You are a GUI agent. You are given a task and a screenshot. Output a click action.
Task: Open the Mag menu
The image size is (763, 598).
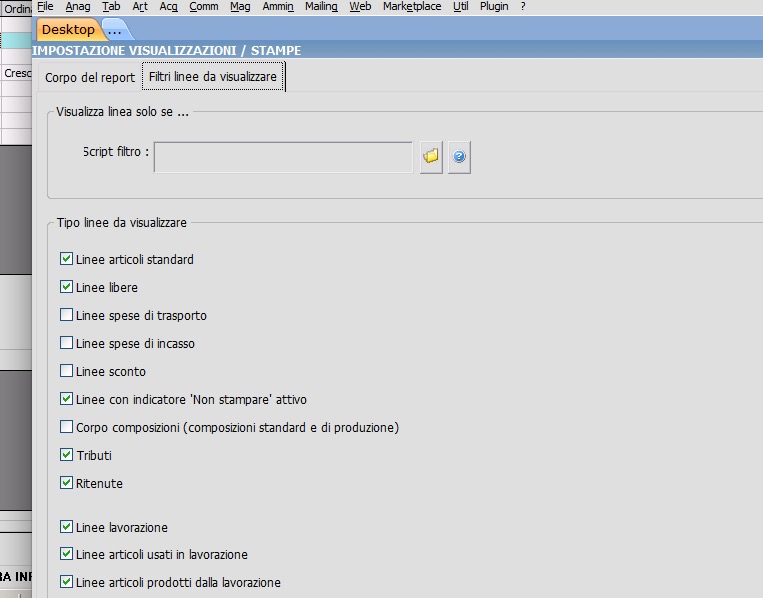tap(240, 6)
